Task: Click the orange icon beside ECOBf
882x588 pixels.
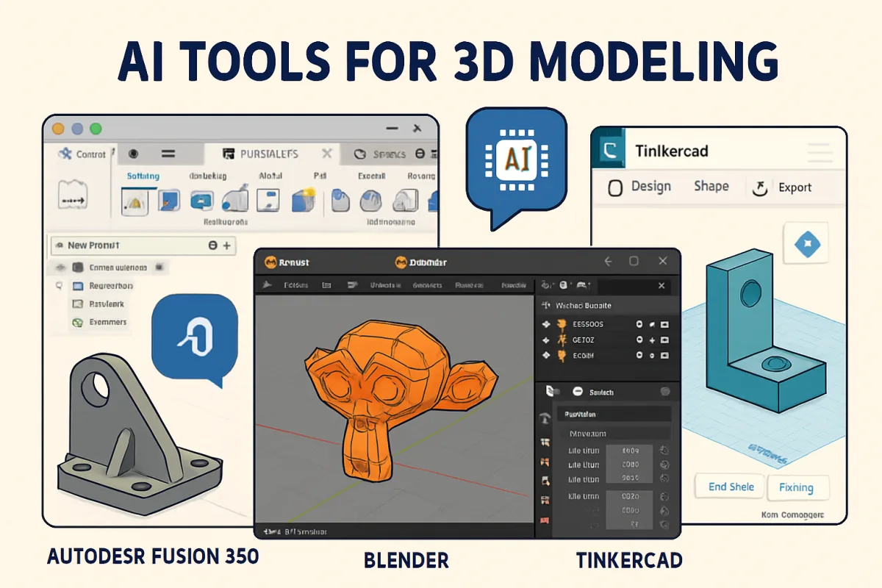Action: (561, 356)
